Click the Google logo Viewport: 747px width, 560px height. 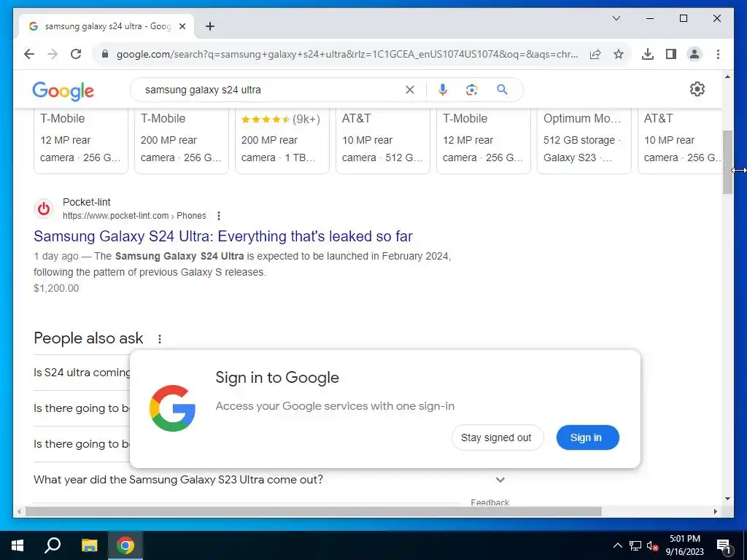[63, 90]
